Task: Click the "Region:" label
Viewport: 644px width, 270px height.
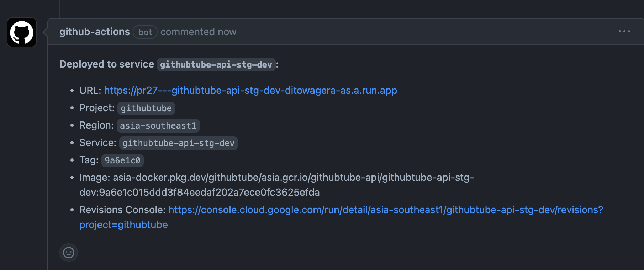Action: point(96,125)
